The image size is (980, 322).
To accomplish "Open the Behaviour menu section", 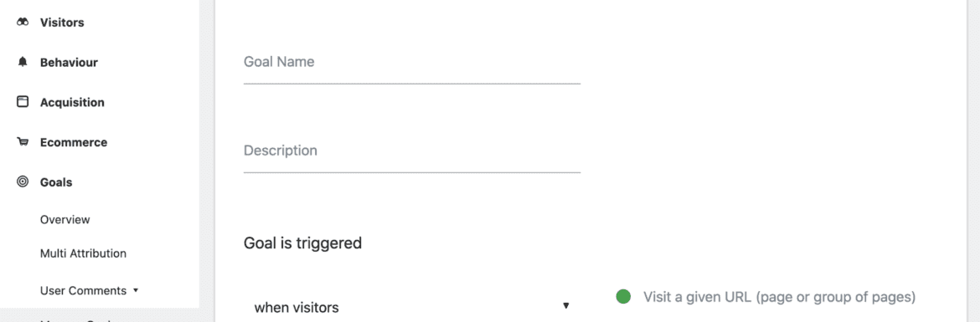I will (x=69, y=63).
